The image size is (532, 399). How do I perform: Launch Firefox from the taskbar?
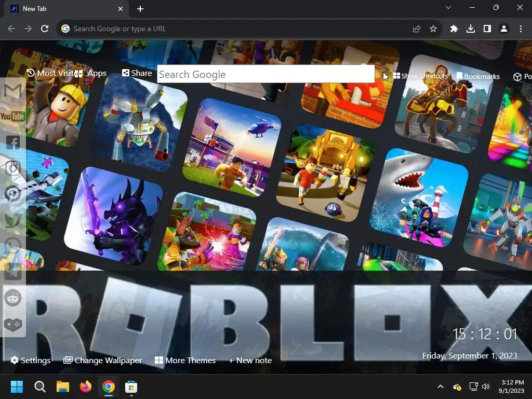pyautogui.click(x=86, y=387)
